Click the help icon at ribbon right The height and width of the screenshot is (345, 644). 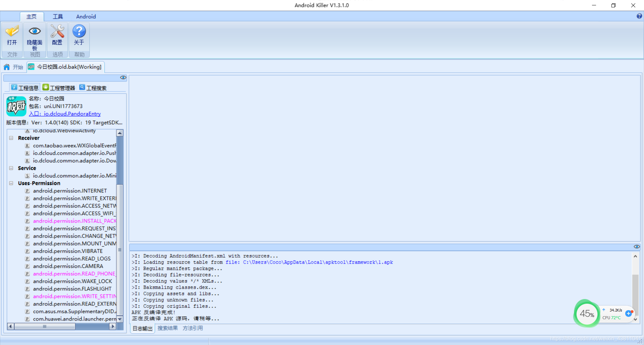[639, 16]
